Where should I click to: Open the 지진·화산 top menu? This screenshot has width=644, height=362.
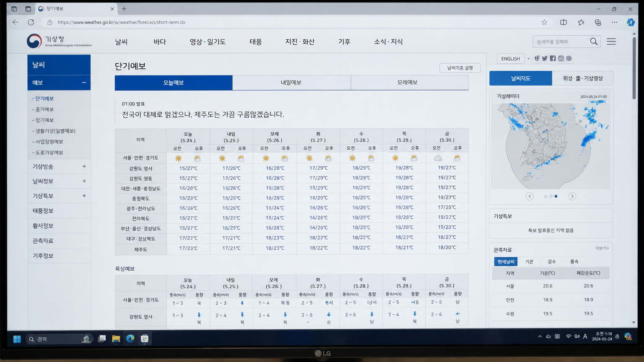point(300,42)
